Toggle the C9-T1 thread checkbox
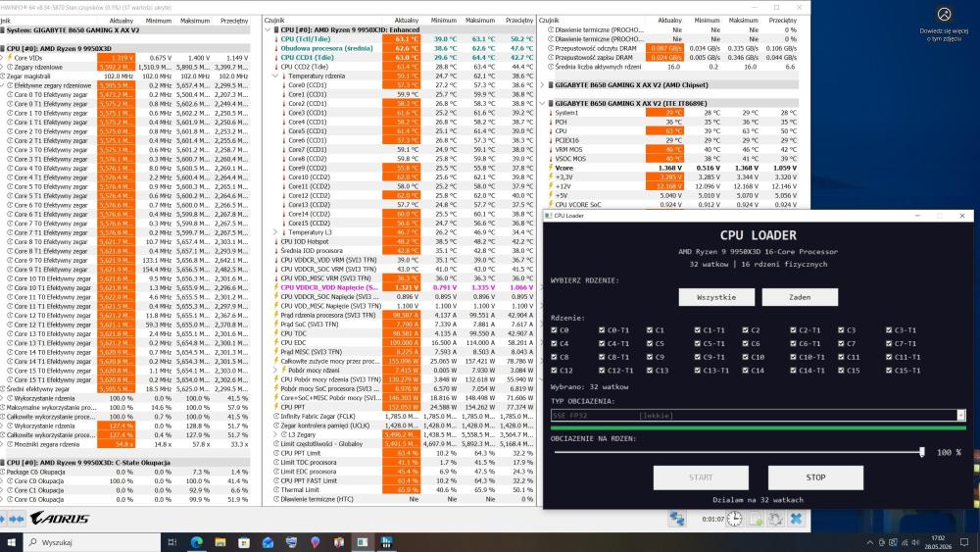Viewport: 980px width, 552px height. pos(697,357)
